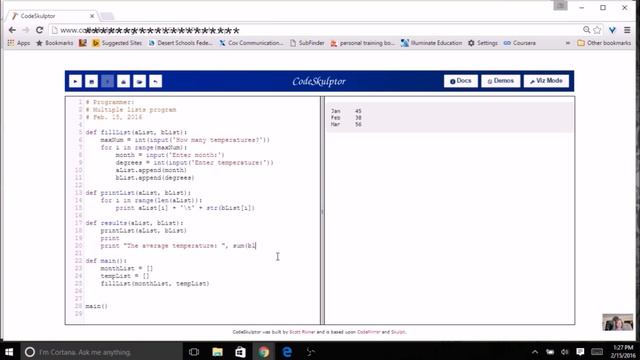Click the Join/undo arrow toolbar icon

(x=156, y=81)
